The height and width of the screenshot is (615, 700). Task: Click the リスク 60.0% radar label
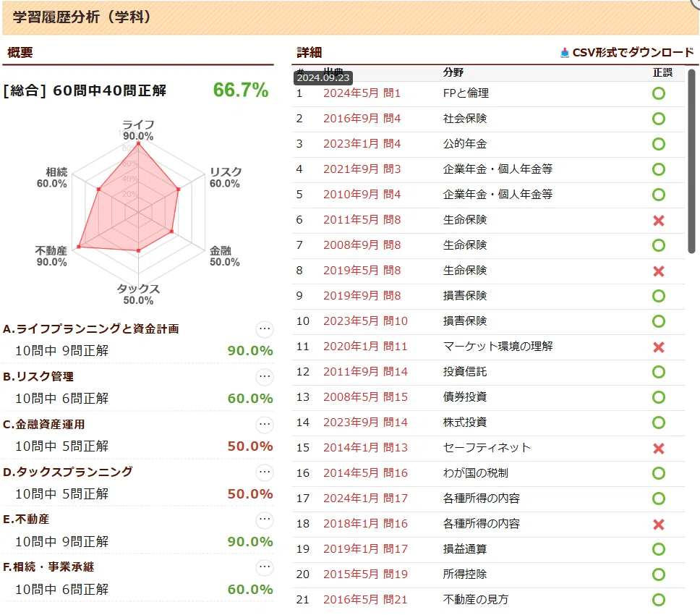(226, 178)
